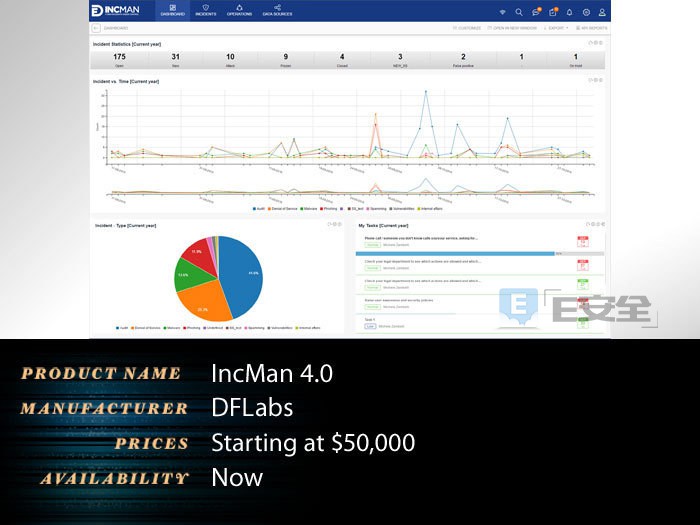700x525 pixels.
Task: Click the orange peak point on line chart
Action: [375, 114]
